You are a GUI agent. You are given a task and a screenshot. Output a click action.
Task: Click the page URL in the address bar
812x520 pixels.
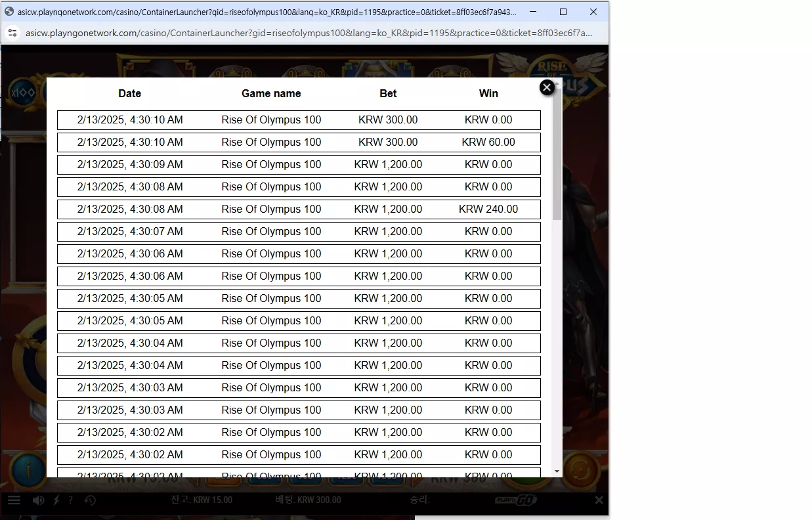tap(309, 33)
